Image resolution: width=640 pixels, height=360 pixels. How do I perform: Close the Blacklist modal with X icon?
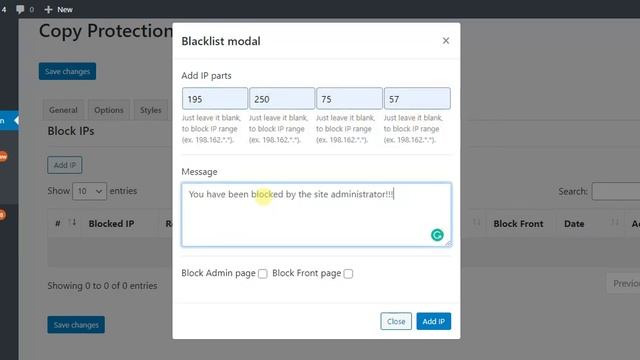(446, 41)
